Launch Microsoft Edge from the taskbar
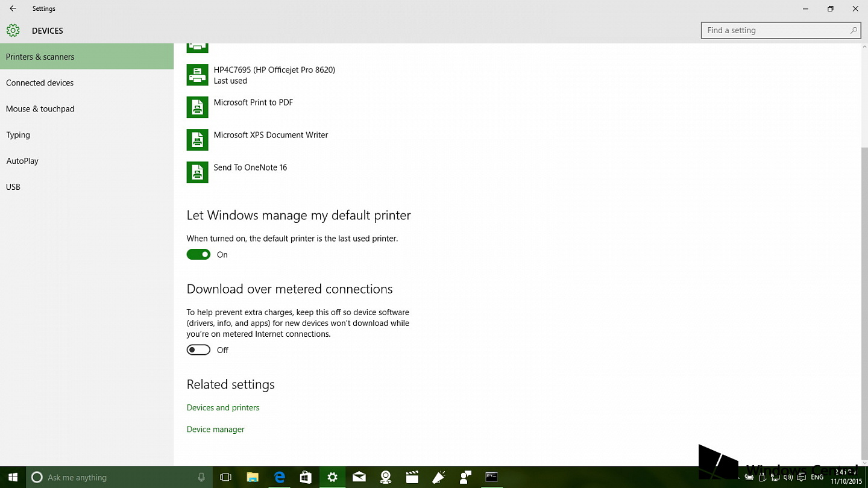This screenshot has width=868, height=488. click(279, 477)
